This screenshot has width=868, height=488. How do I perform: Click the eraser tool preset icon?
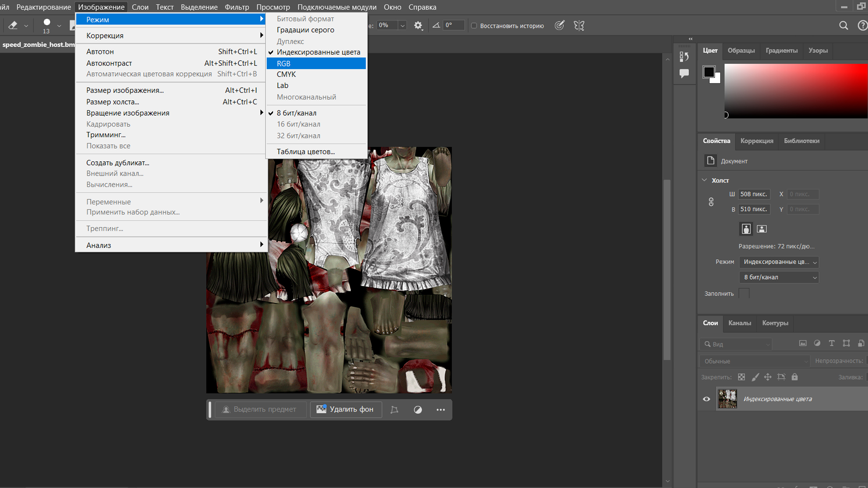click(13, 26)
